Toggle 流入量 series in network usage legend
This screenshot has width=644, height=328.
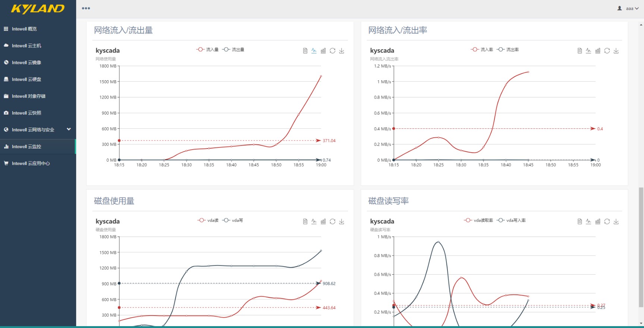click(208, 50)
